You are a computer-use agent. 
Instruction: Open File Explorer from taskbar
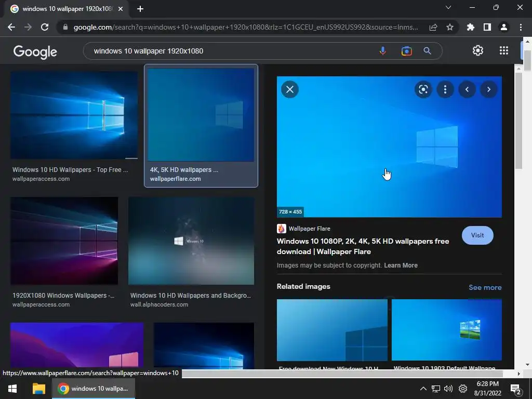38,389
